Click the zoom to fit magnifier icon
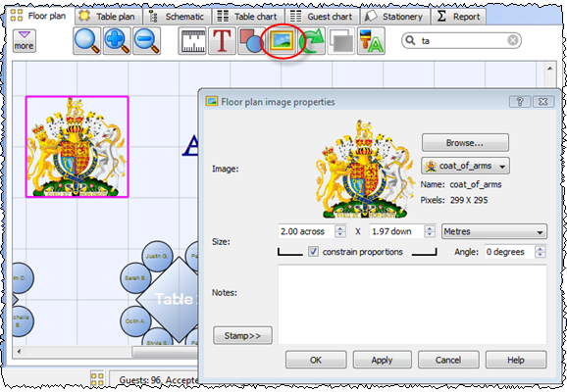The width and height of the screenshot is (567, 392). point(86,41)
